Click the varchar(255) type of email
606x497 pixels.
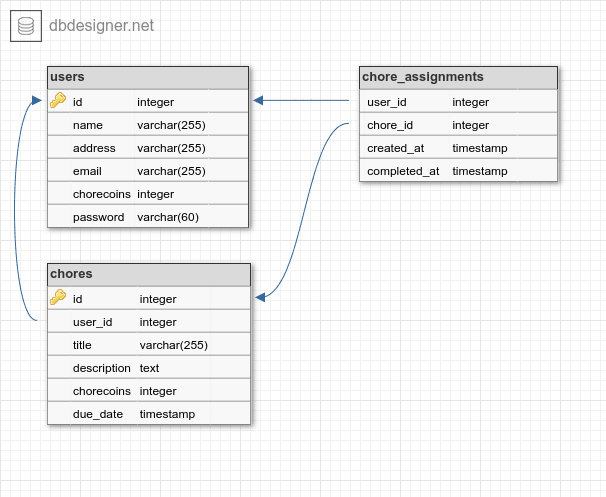171,171
